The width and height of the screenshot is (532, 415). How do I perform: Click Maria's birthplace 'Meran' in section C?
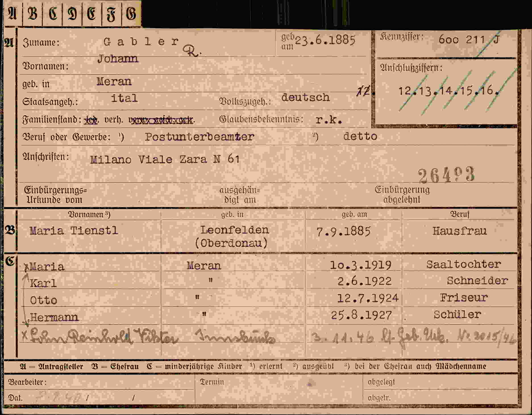pos(204,265)
